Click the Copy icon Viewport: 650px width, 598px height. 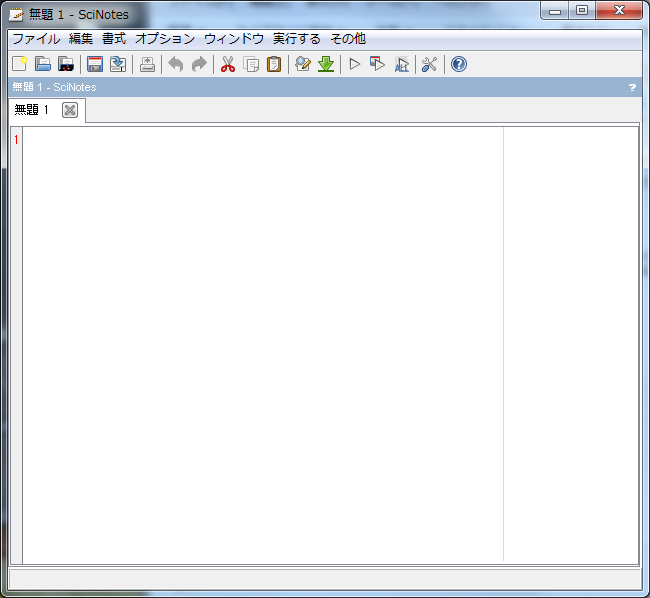coord(251,64)
